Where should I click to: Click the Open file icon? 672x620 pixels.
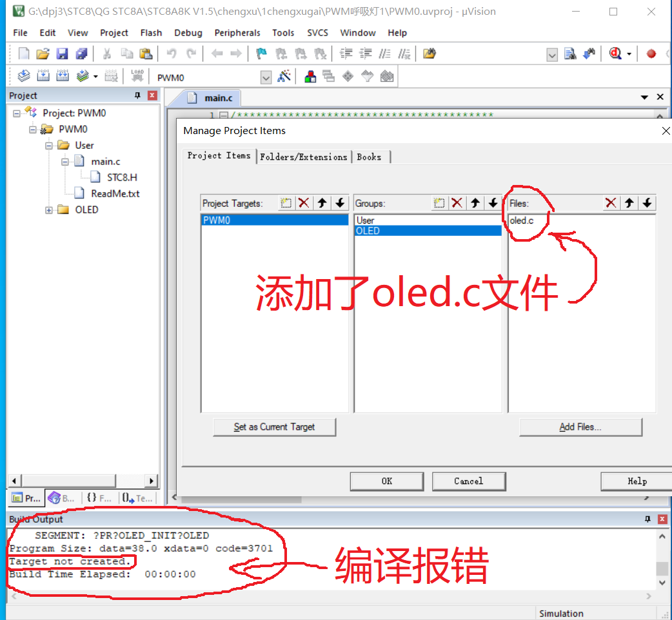coord(43,53)
